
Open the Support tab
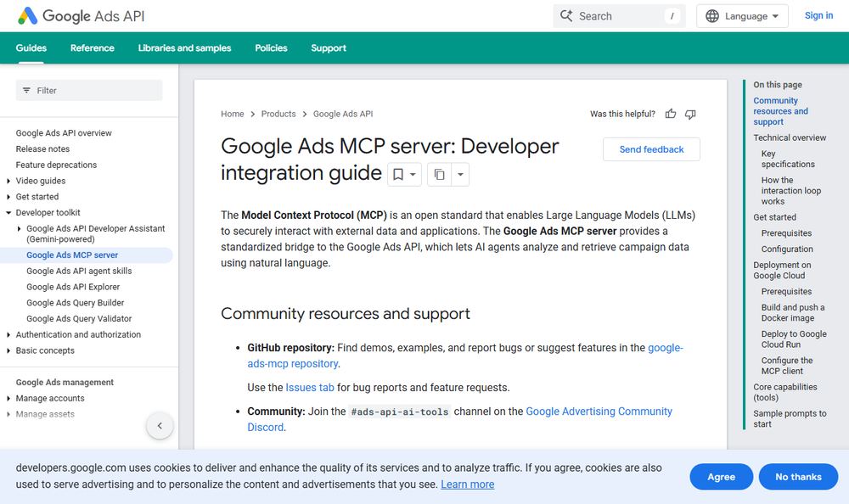328,48
